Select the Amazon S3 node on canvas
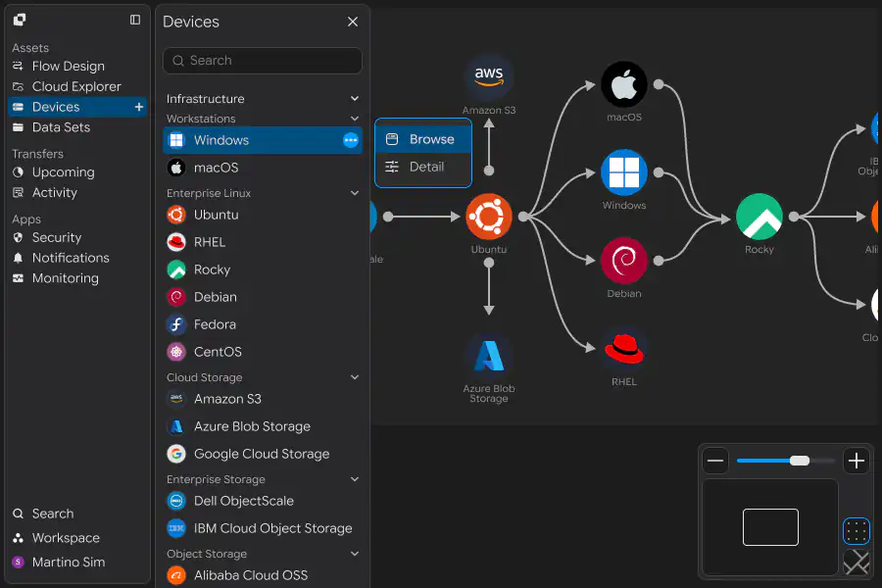Viewport: 882px width, 588px height. pyautogui.click(x=489, y=77)
